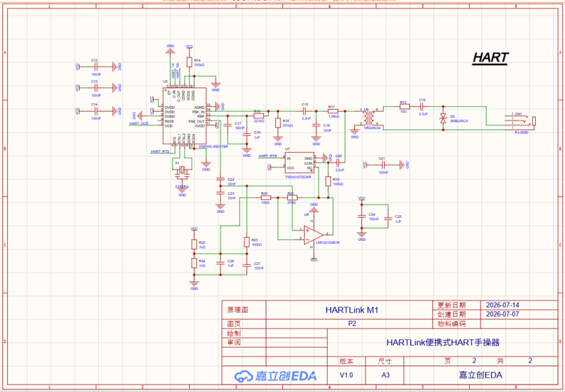Screen dimensions: 565x392
Task: Click the 3.68MHz crystal frequency label
Action: tap(182, 187)
